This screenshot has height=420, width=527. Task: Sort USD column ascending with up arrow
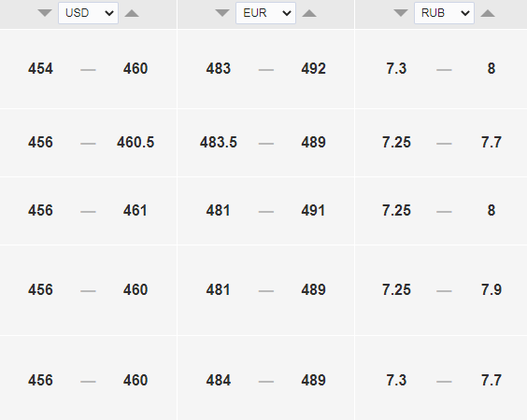[x=132, y=13]
